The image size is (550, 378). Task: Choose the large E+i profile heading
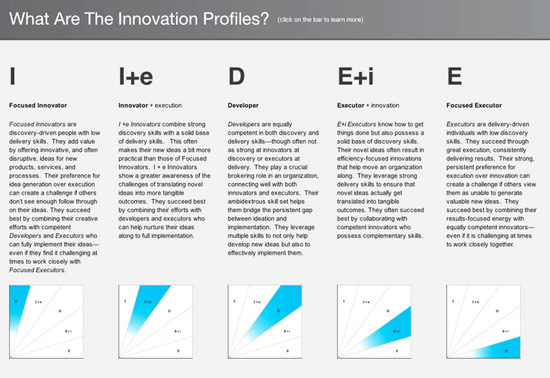[356, 76]
